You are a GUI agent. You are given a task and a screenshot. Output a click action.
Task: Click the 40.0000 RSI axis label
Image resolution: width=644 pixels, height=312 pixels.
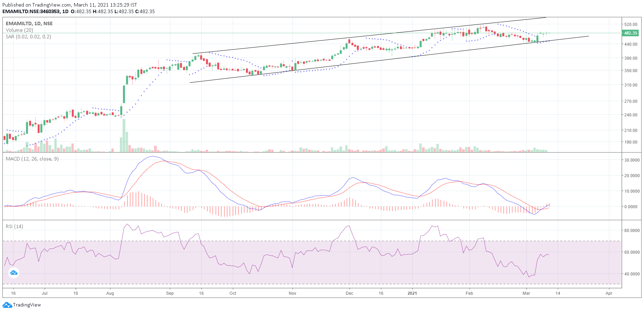[x=632, y=274]
